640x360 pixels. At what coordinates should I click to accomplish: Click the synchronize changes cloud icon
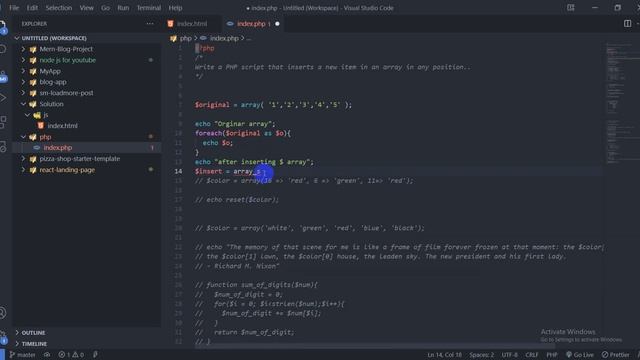pos(47,355)
